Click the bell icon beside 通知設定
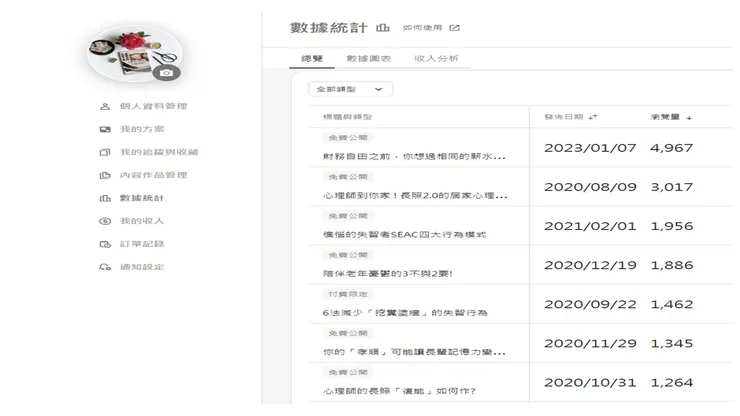Image resolution: width=740 pixels, height=416 pixels. [105, 267]
